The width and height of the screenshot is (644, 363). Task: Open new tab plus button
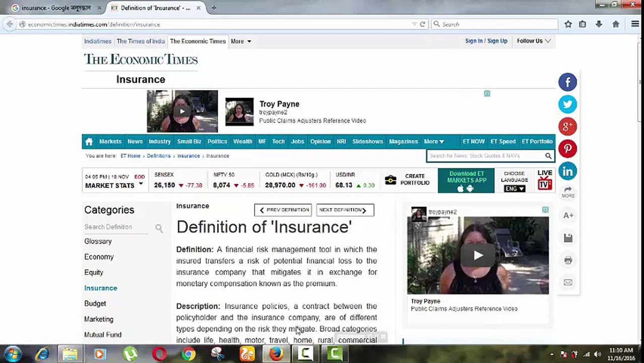click(214, 8)
